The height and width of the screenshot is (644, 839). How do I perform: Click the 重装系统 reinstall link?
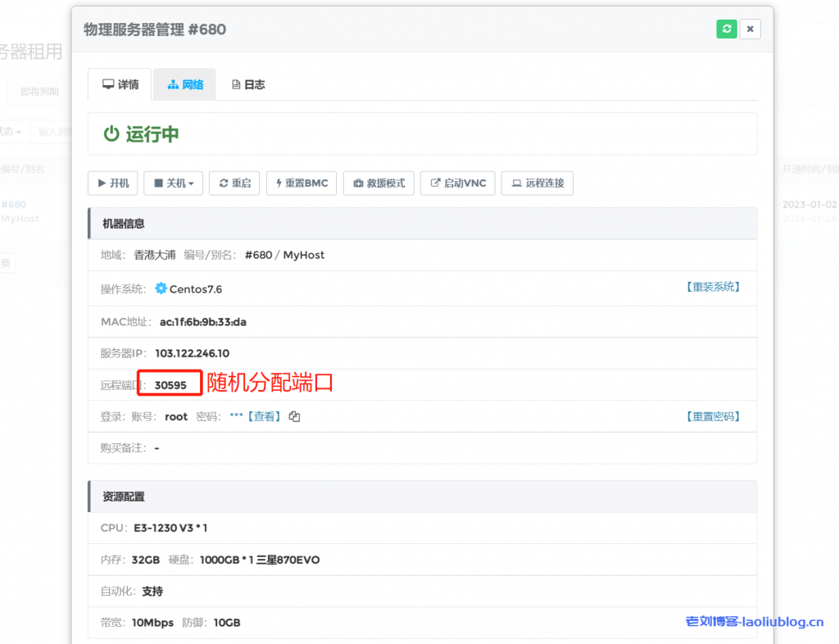coord(713,287)
